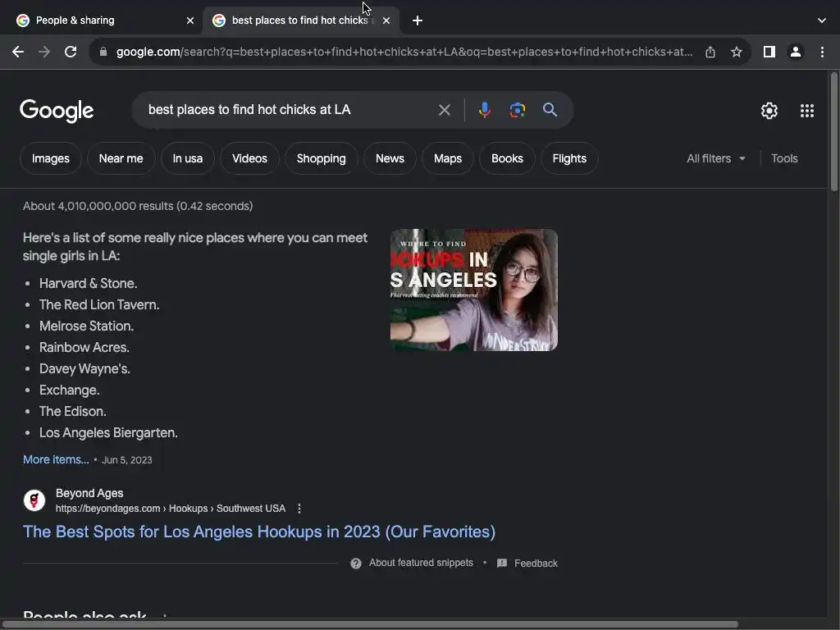Click the Beyond Ages site name
The image size is (840, 630).
[89, 493]
